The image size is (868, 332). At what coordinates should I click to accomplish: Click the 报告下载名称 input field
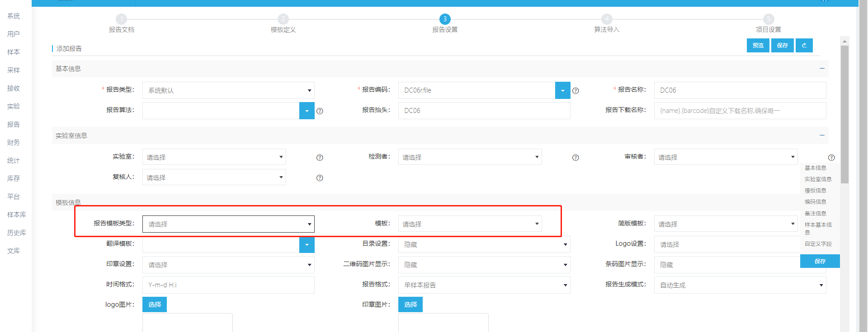(x=740, y=111)
